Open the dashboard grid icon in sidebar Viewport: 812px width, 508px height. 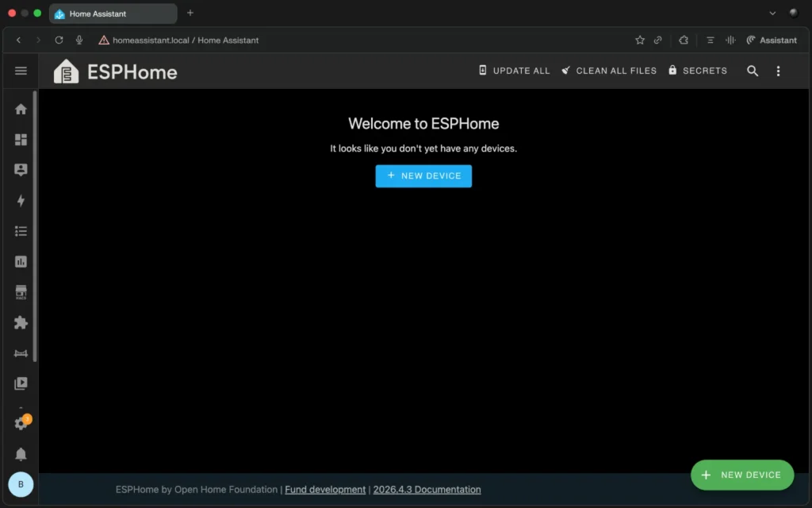tap(21, 140)
